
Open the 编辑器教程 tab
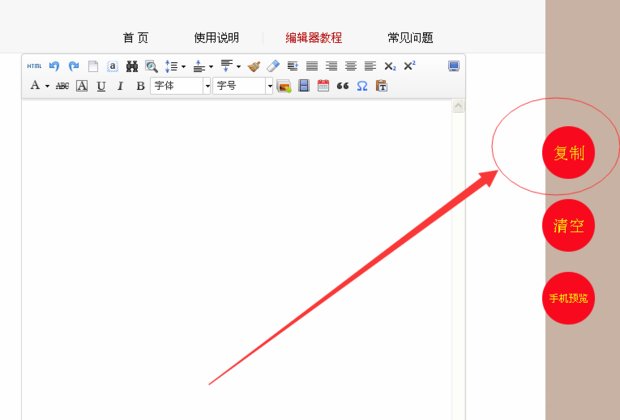(x=313, y=38)
